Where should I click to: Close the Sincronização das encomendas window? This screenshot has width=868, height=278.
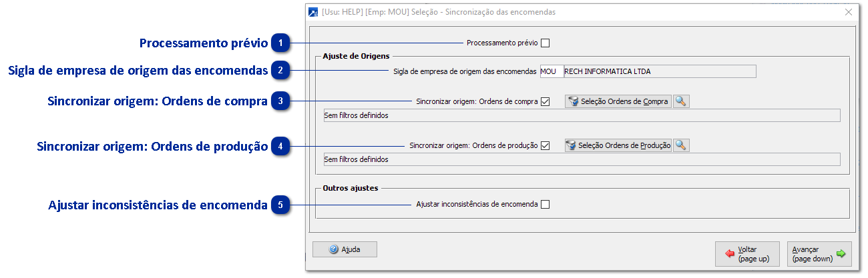pos(849,12)
